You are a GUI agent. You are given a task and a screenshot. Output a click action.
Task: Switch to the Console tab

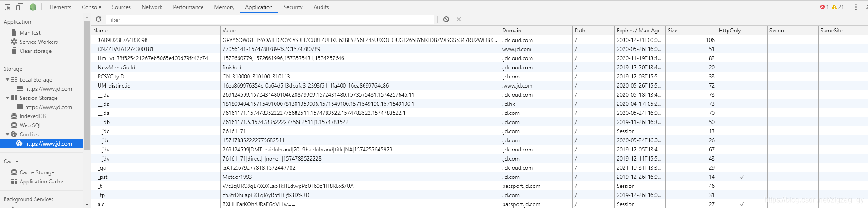[92, 7]
